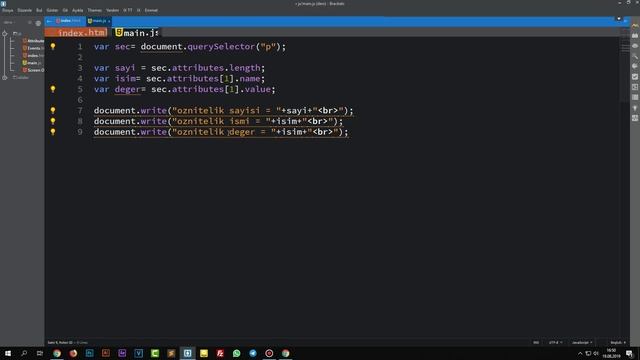Screen dimensions: 640x360
Task: Click the bottom grid icon in right toolbar
Action: (635, 118)
